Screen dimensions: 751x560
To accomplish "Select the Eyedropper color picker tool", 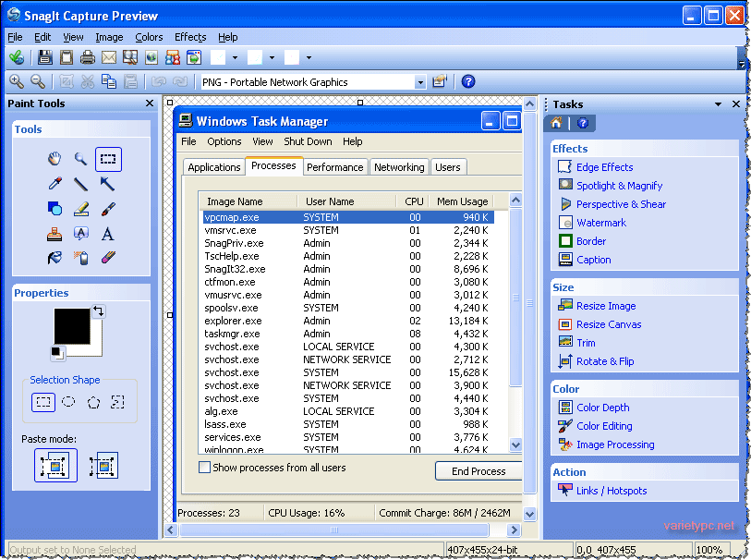I will [55, 184].
